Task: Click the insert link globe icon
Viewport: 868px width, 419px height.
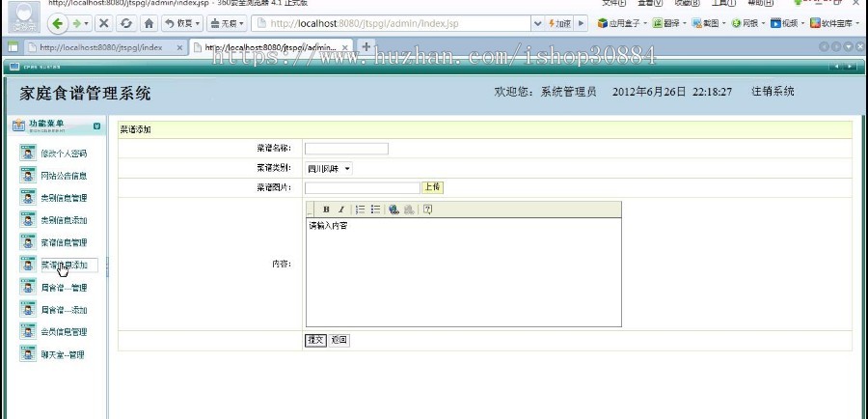Action: click(394, 209)
